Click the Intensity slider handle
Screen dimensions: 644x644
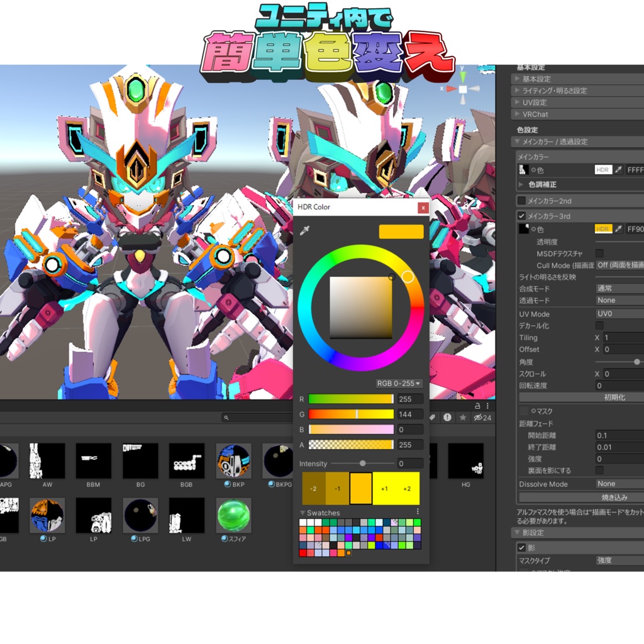pos(363,464)
